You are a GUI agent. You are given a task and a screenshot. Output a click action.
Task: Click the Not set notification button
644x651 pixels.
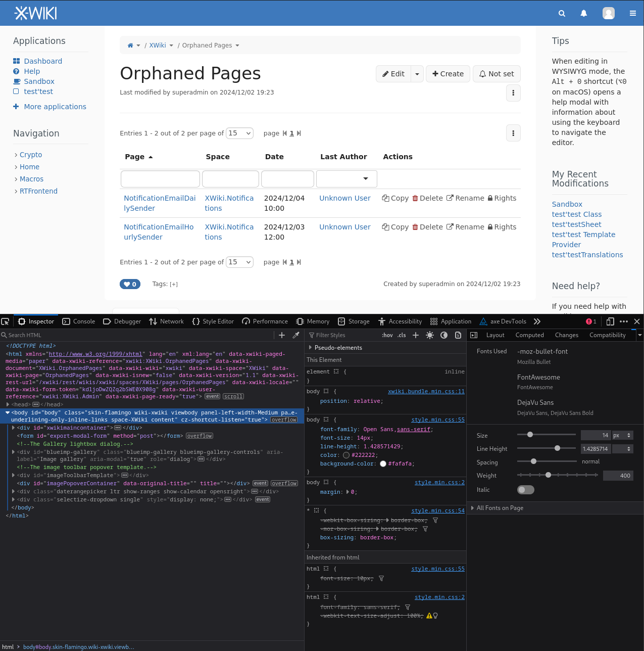pos(497,74)
